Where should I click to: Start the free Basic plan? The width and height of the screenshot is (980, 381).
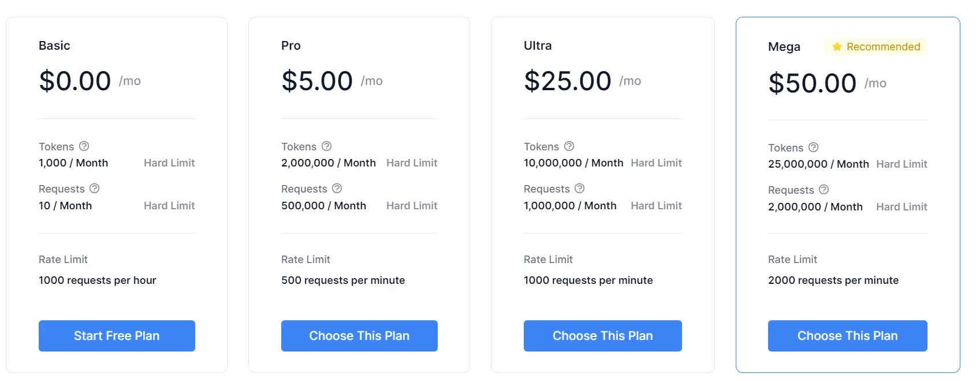pos(117,336)
